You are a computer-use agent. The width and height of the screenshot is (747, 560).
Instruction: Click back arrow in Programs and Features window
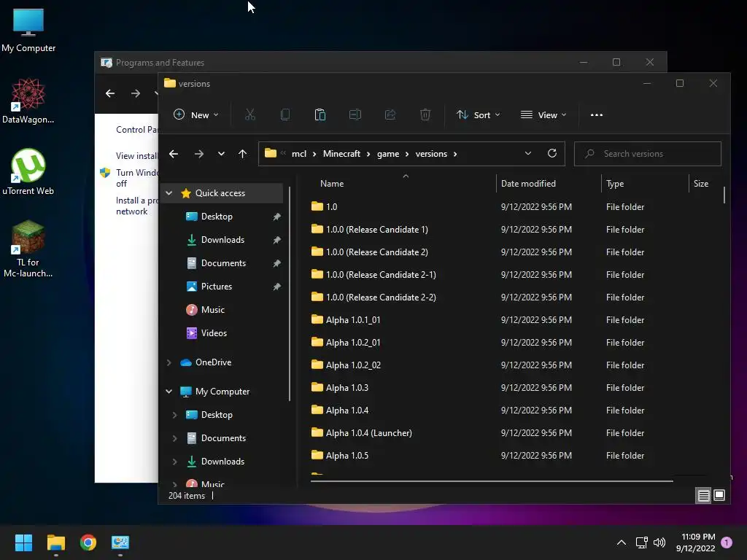click(110, 93)
